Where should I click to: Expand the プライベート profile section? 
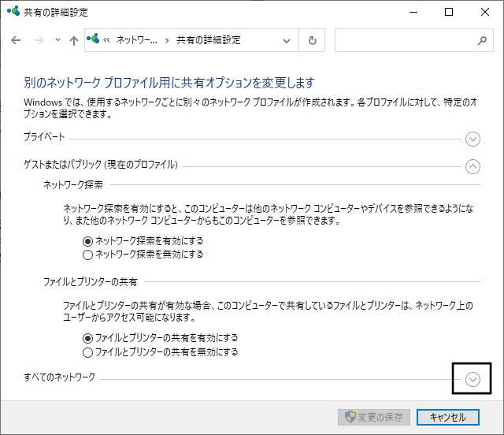click(472, 139)
